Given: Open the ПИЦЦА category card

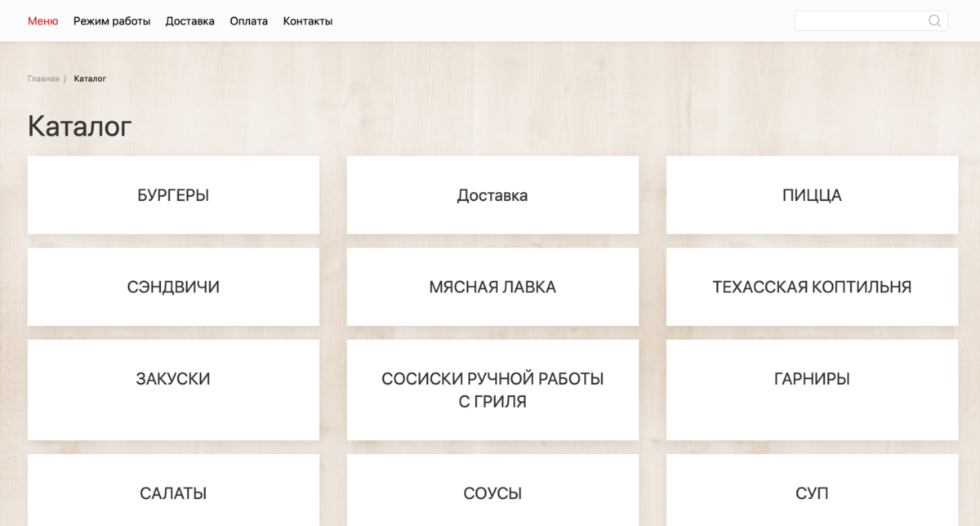Looking at the screenshot, I should click(x=812, y=195).
